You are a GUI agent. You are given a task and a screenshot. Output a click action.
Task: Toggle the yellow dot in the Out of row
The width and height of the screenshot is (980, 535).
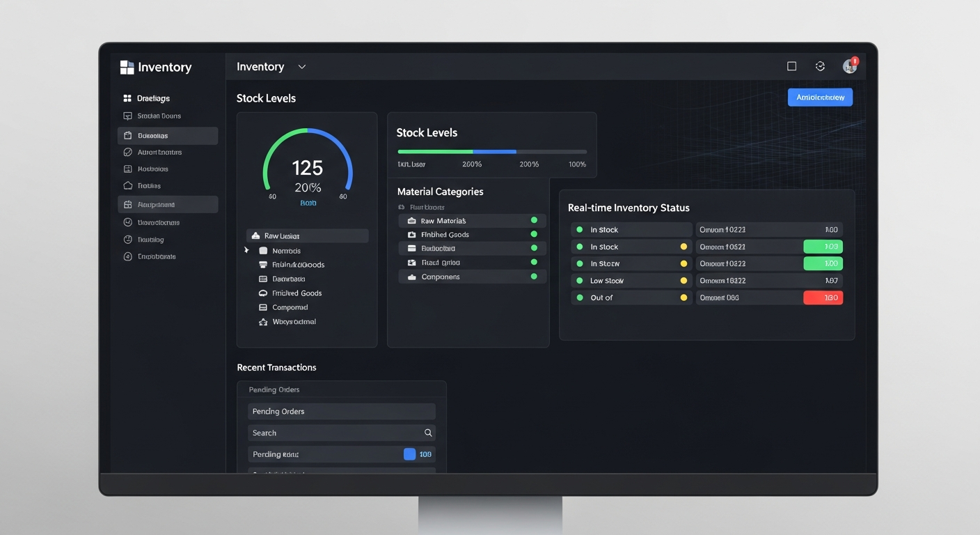click(683, 297)
